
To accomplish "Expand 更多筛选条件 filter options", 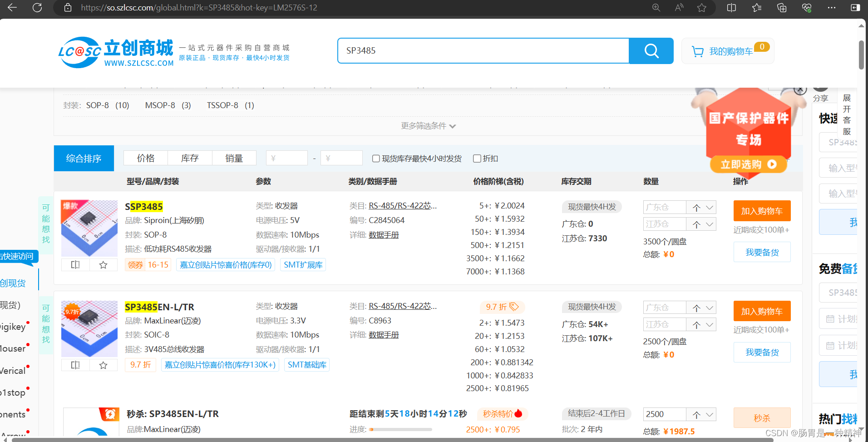I will pyautogui.click(x=428, y=126).
